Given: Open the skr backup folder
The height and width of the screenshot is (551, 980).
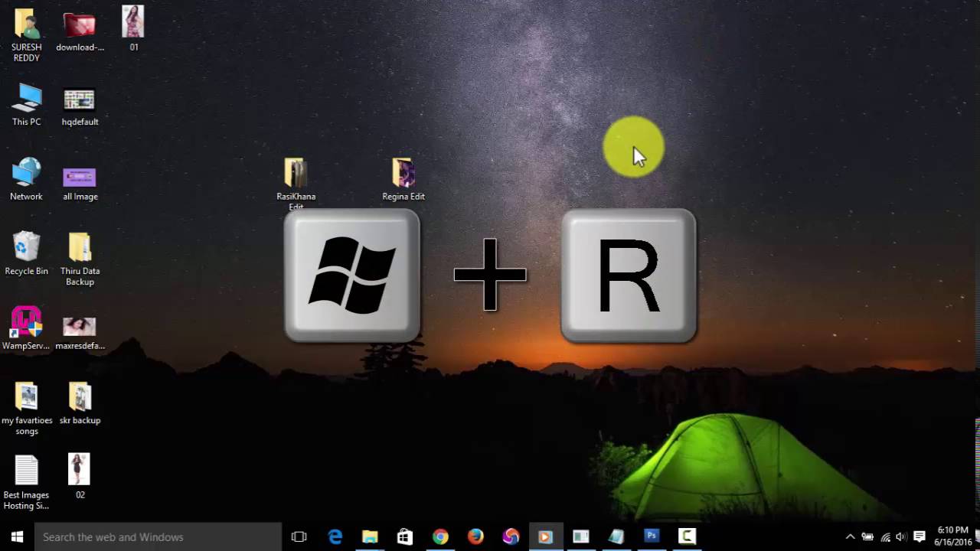Looking at the screenshot, I should tap(80, 403).
